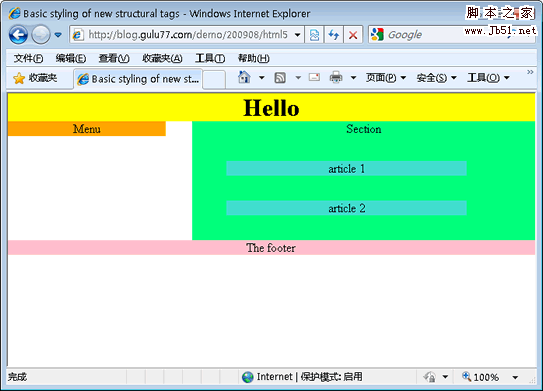Open the 工具(T) menu in menu bar
Screen dimensions: 543x391
pyautogui.click(x=210, y=58)
